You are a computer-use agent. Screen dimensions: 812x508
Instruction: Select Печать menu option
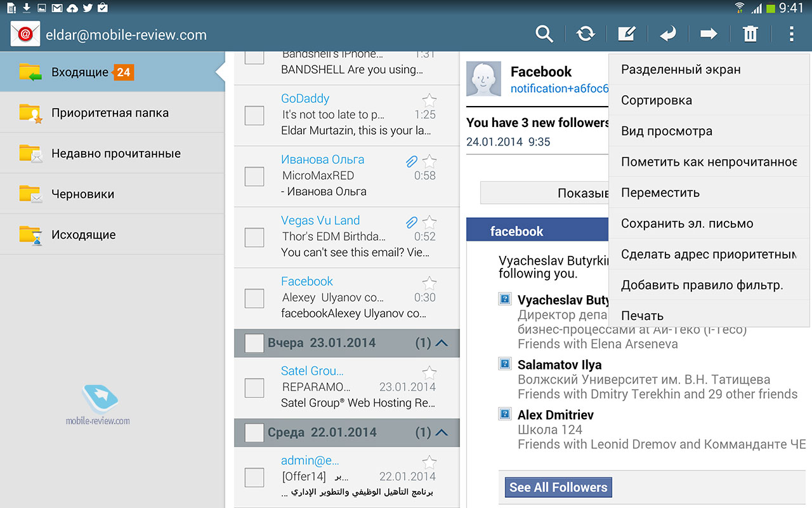pos(709,315)
